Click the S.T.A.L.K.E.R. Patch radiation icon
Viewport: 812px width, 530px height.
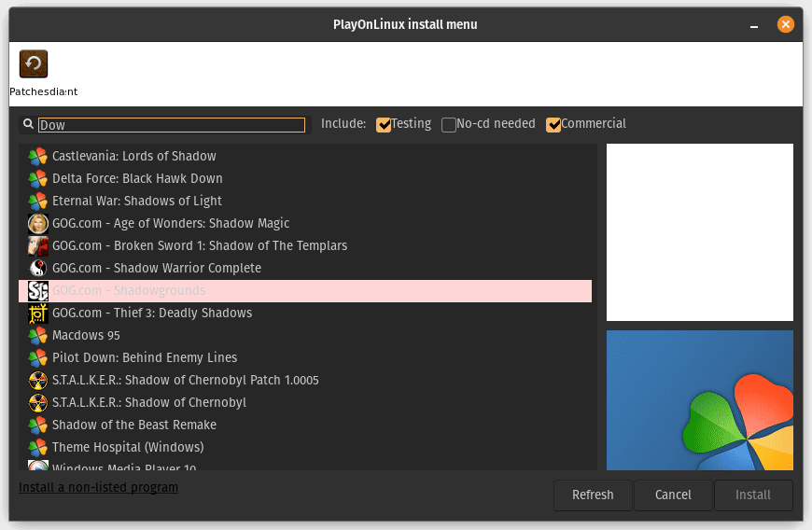[37, 381]
